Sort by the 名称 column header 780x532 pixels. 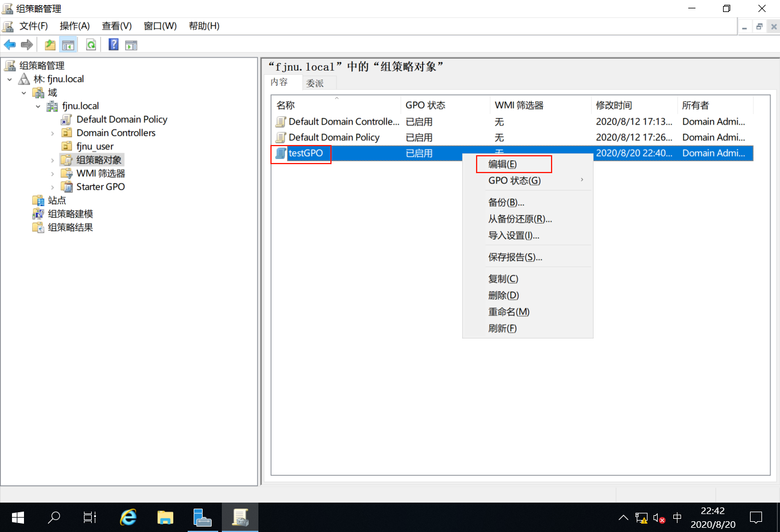(336, 105)
